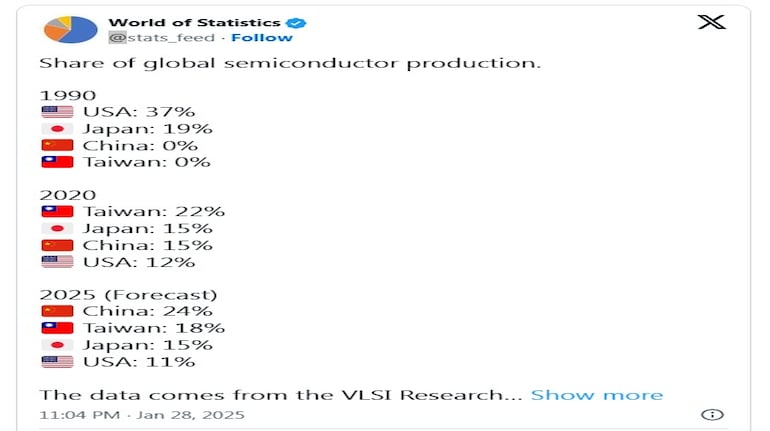The width and height of the screenshot is (770, 431).
Task: Click the Taiwan flag beside 18%
Action: click(57, 328)
